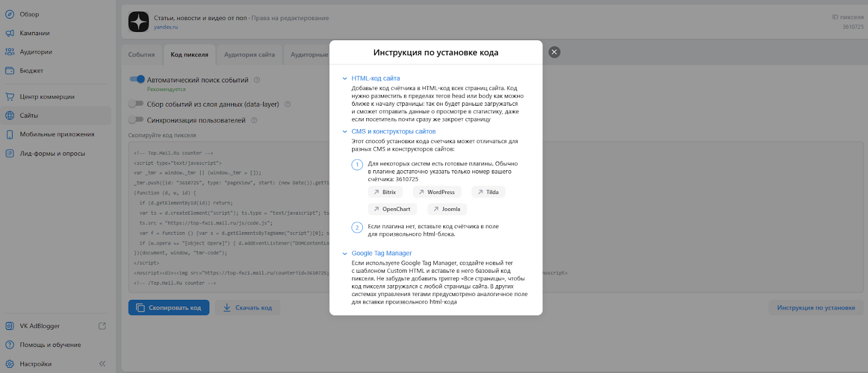Open Мобильные приложения phone icon
Image resolution: width=868 pixels, height=373 pixels.
pyautogui.click(x=10, y=134)
